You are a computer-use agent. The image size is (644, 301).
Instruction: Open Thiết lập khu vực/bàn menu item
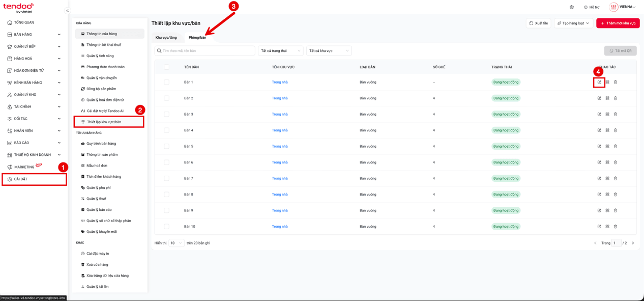109,122
